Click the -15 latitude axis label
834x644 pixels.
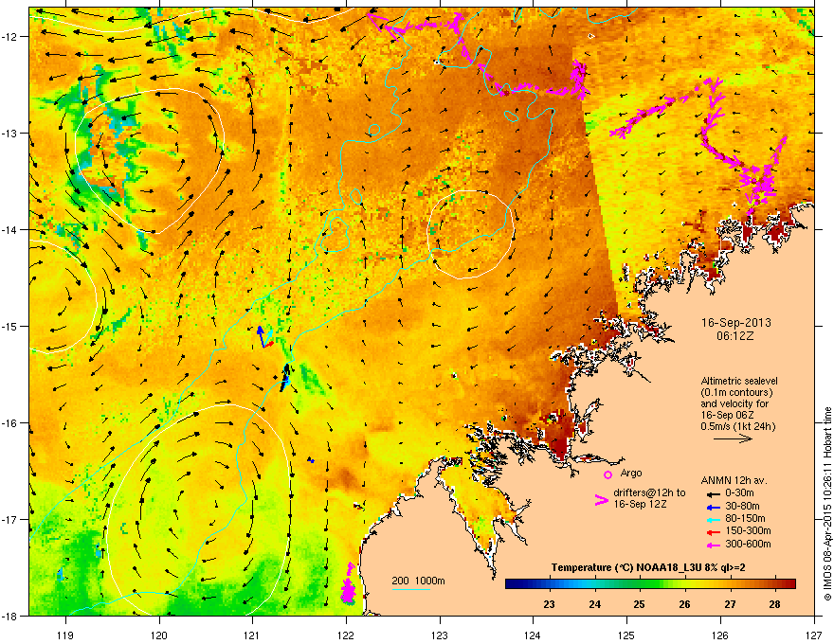pyautogui.click(x=9, y=326)
